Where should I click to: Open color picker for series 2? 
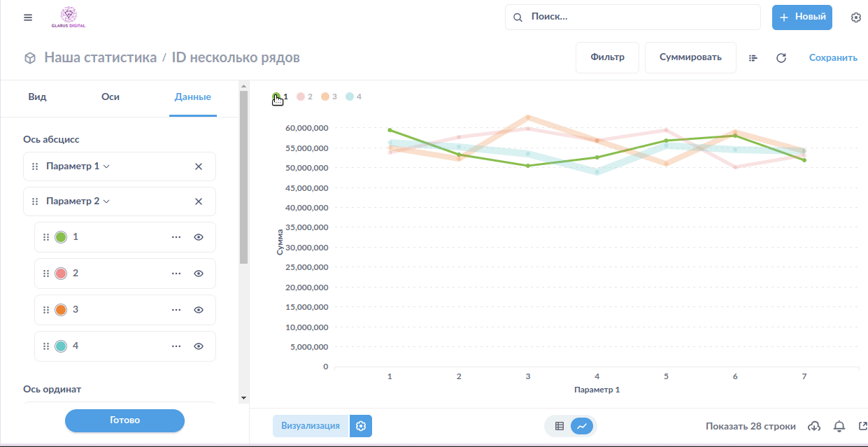(x=61, y=274)
